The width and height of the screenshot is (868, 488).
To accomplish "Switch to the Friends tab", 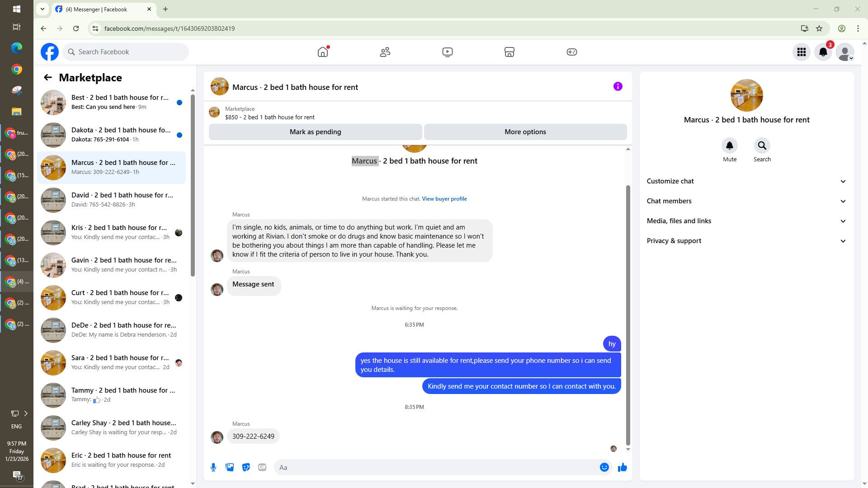I will (385, 52).
